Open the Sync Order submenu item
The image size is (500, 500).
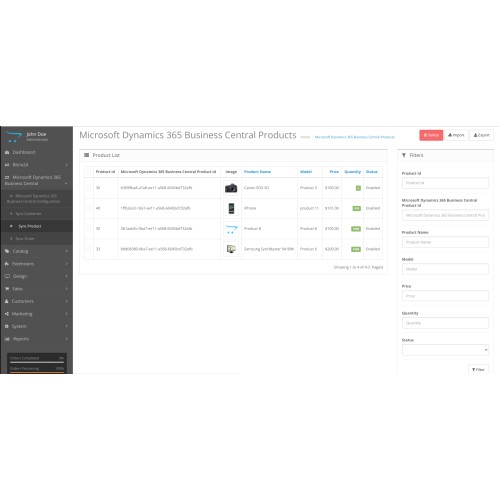tap(36, 239)
